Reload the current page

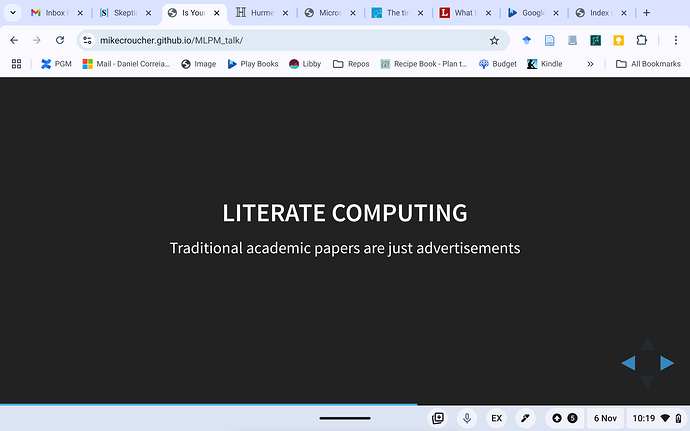tap(60, 40)
